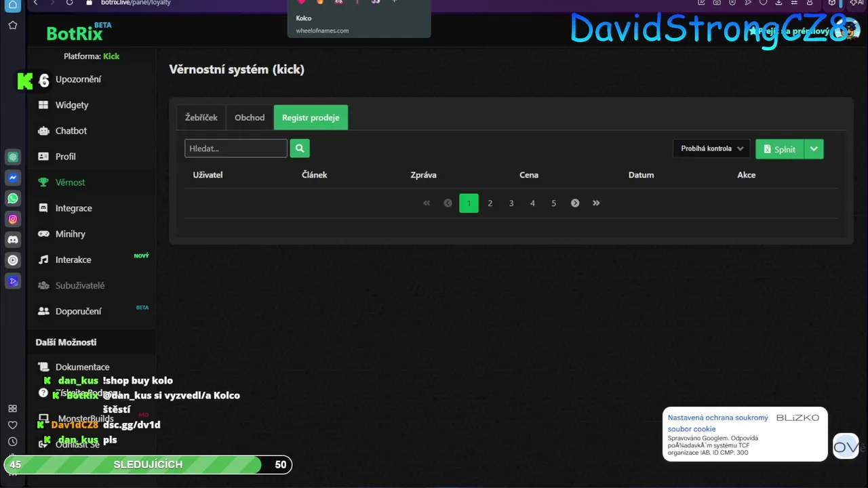Open Discord in the browser sidebar
The width and height of the screenshot is (868, 488).
tap(13, 239)
